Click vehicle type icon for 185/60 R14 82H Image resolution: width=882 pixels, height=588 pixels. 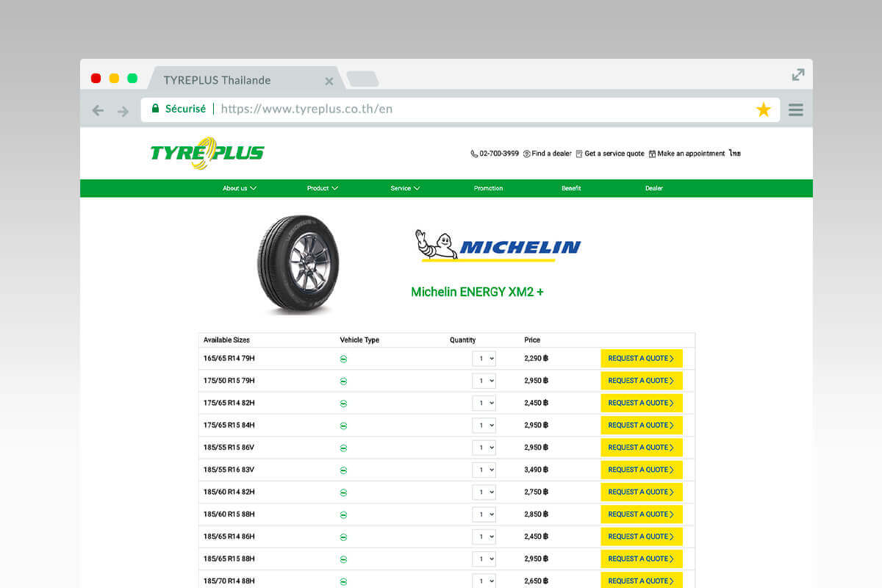(x=343, y=492)
